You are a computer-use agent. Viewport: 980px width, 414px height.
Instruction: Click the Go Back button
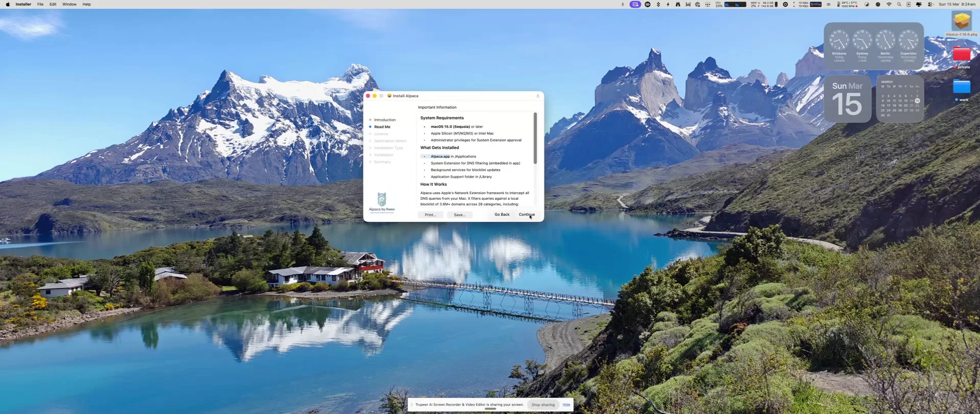tap(502, 215)
